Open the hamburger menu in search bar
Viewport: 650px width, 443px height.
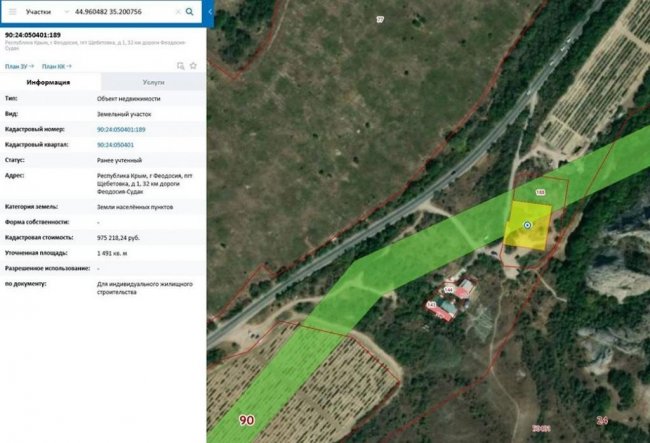11,12
